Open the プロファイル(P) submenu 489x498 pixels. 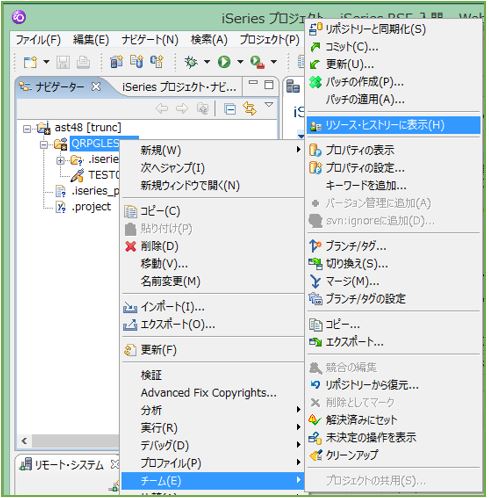click(x=213, y=463)
